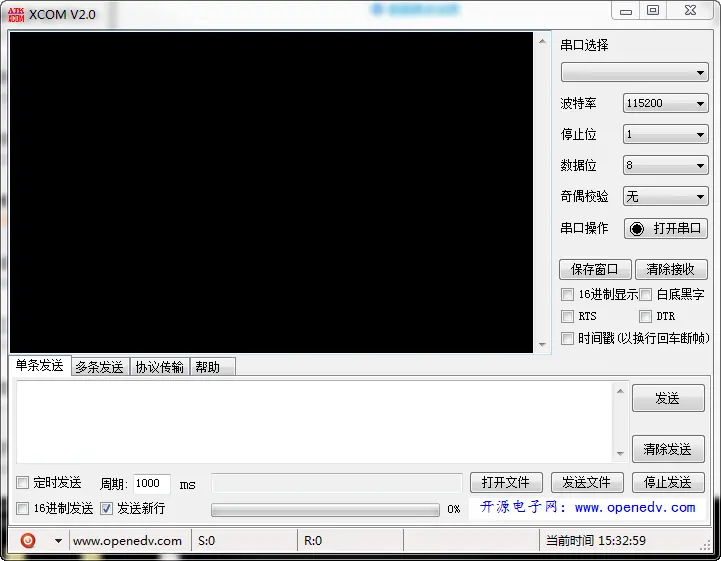The width and height of the screenshot is (721, 561).
Task: Click the R:0 received counter
Action: point(313,541)
